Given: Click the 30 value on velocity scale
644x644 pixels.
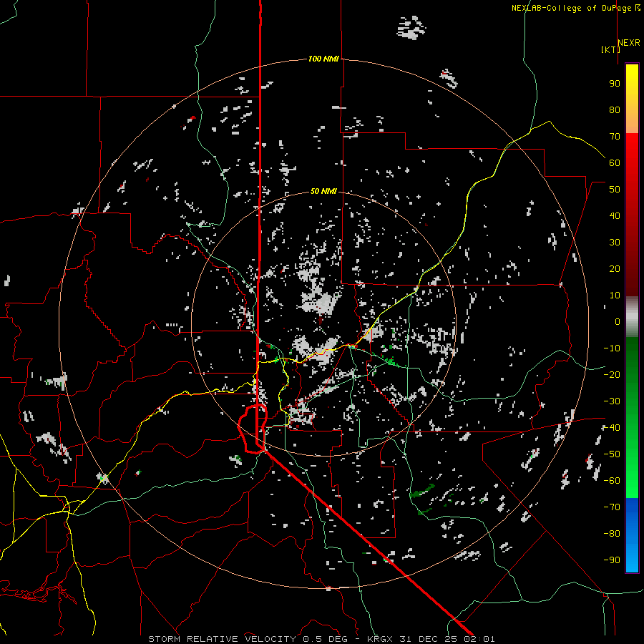Looking at the screenshot, I should coord(615,243).
